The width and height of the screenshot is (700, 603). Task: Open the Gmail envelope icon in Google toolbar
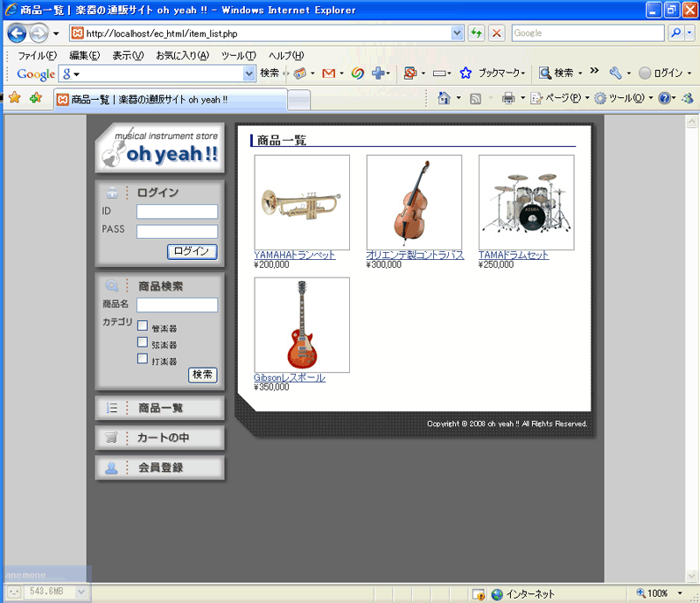pos(329,74)
